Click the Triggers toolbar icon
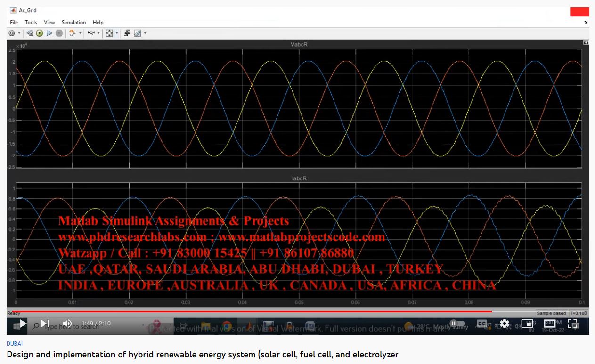Image resolution: width=595 pixels, height=364 pixels. [127, 33]
